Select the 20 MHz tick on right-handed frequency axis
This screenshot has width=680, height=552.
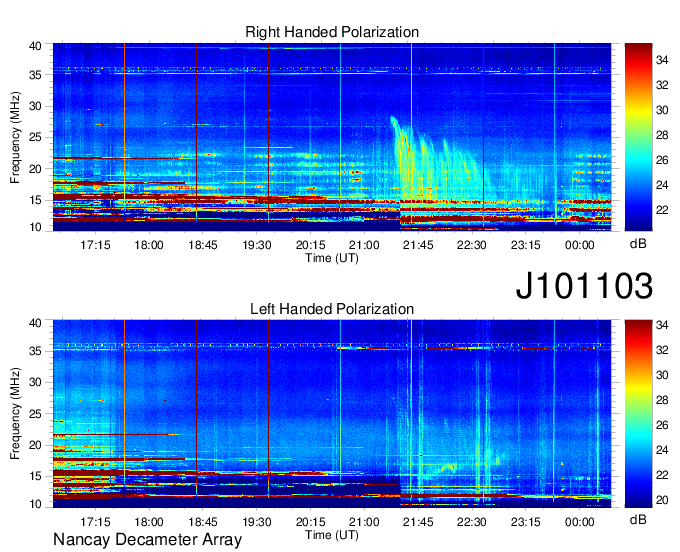(x=35, y=169)
